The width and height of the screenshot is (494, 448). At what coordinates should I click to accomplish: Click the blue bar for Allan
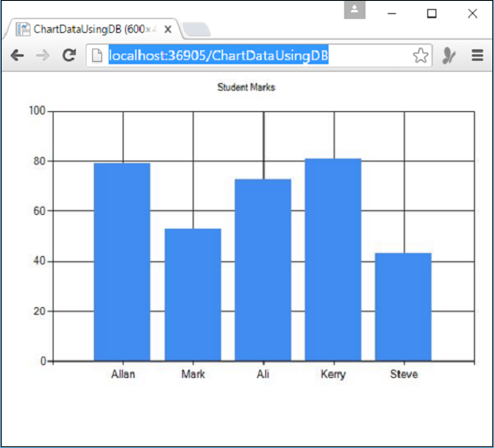click(x=122, y=262)
